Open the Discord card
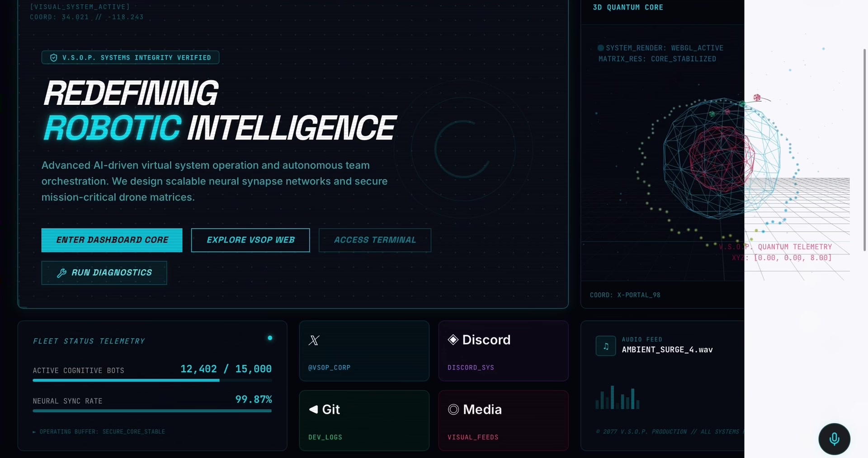Viewport: 868px width, 458px height. coord(503,351)
